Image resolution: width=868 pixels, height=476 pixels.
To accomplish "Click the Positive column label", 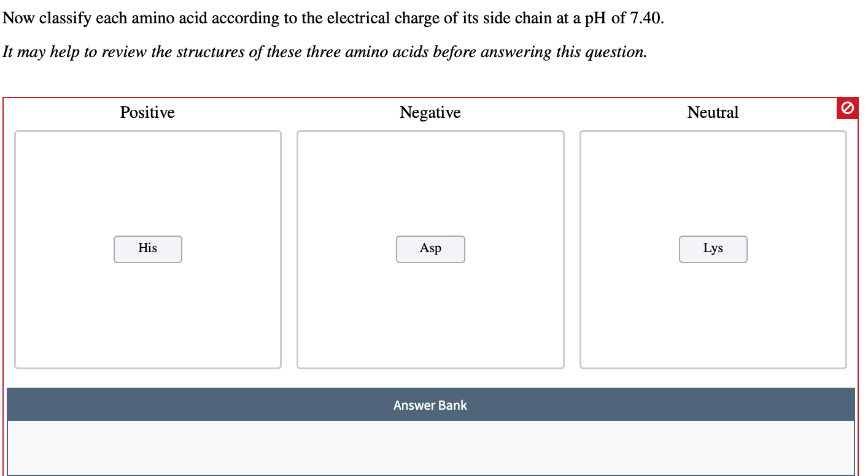I will click(x=147, y=112).
